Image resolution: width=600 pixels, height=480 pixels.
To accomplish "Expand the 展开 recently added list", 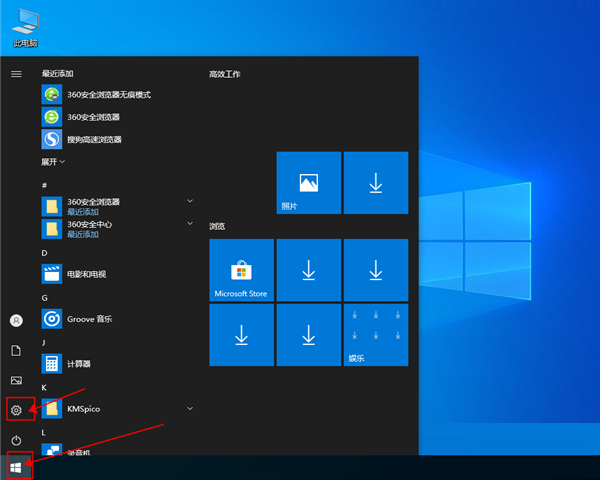I will point(53,161).
